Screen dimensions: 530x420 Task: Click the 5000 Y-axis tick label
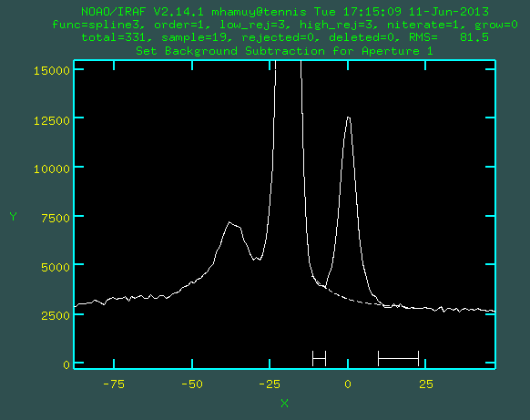tap(56, 267)
